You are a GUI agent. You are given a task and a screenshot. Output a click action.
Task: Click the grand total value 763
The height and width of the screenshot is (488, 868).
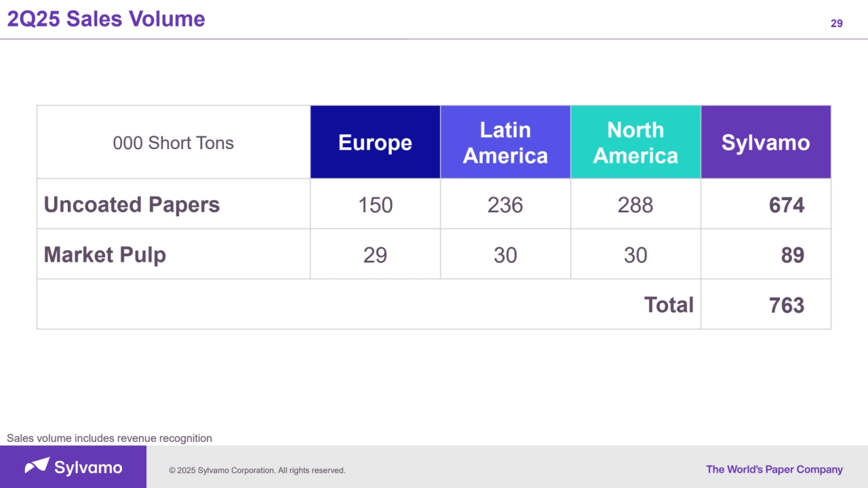pos(787,305)
